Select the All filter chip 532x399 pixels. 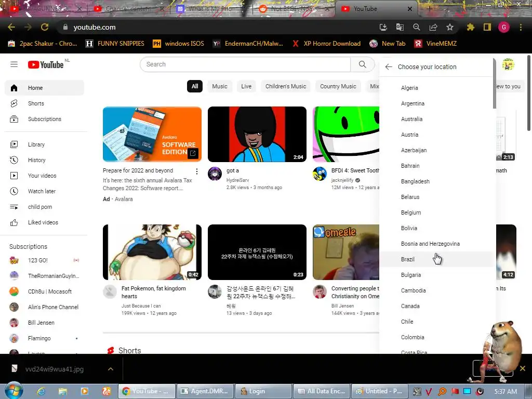[195, 86]
